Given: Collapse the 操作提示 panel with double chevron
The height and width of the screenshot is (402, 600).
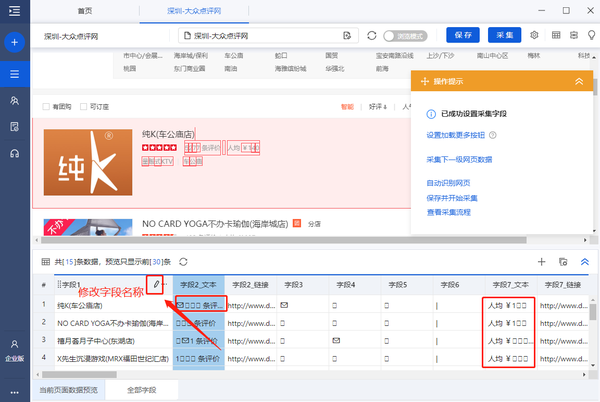Looking at the screenshot, I should click(579, 81).
